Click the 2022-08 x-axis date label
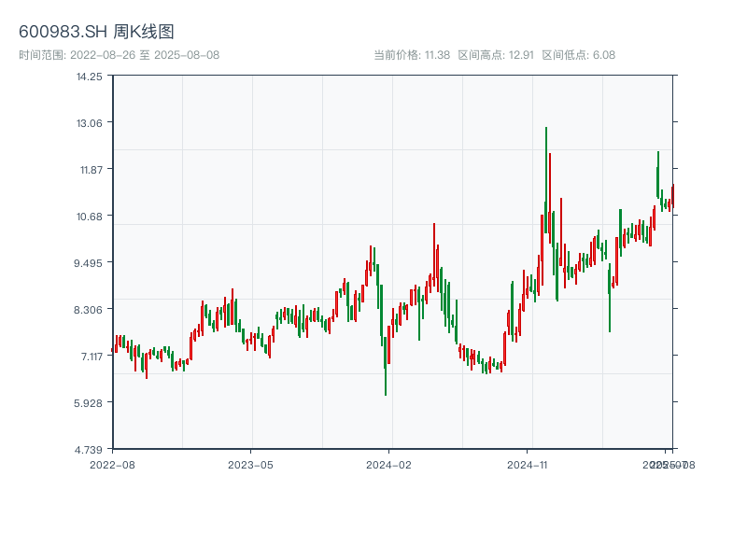The height and width of the screenshot is (560, 747). click(x=112, y=464)
